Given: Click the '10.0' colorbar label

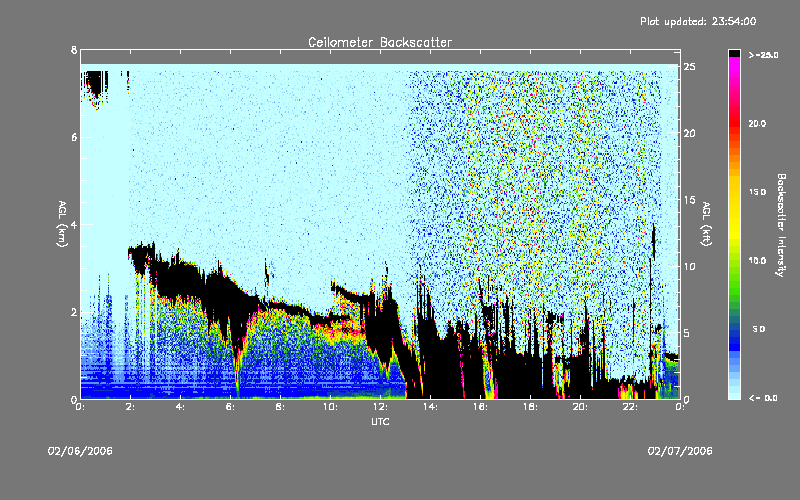Looking at the screenshot, I should 757,260.
